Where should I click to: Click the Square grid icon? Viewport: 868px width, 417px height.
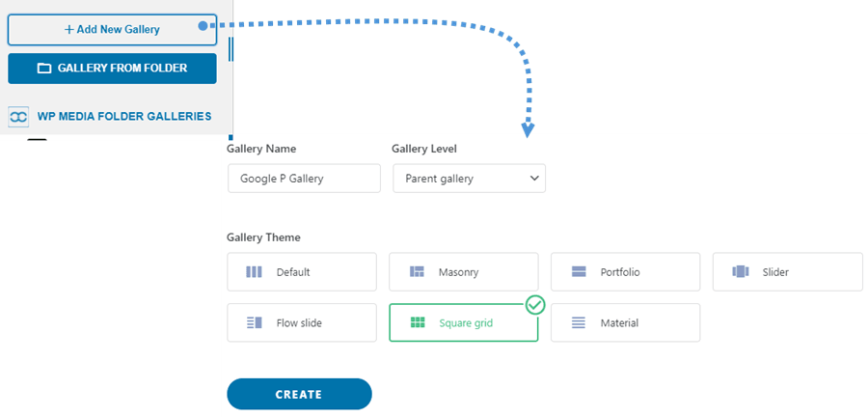click(417, 322)
